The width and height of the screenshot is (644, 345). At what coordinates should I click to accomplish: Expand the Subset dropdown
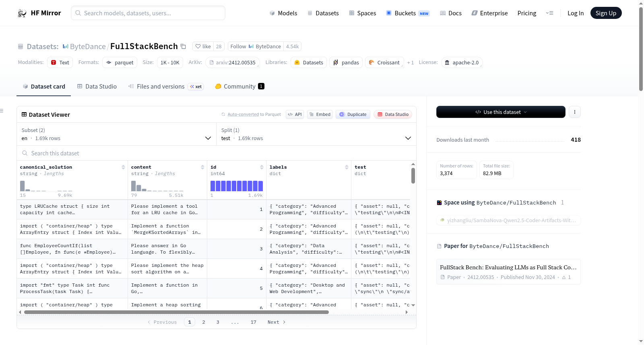click(116, 134)
